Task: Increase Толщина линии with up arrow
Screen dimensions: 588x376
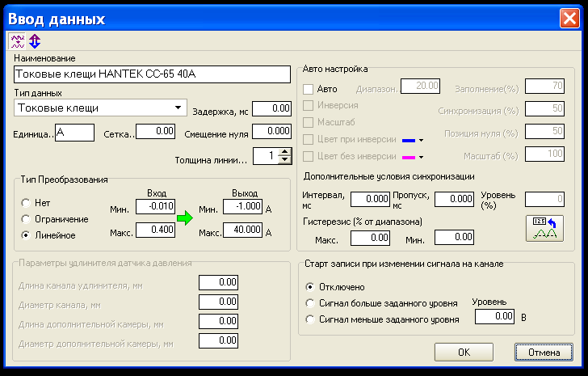Action: tap(285, 151)
